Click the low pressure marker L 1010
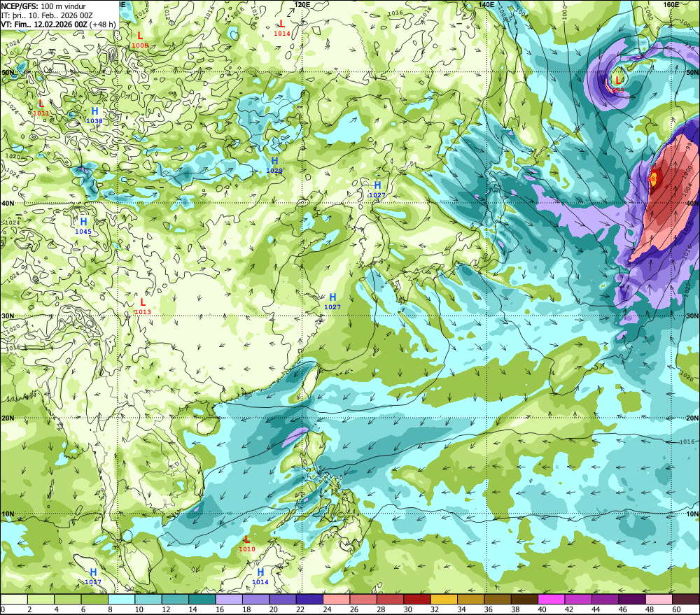This screenshot has width=700, height=615. pyautogui.click(x=247, y=544)
